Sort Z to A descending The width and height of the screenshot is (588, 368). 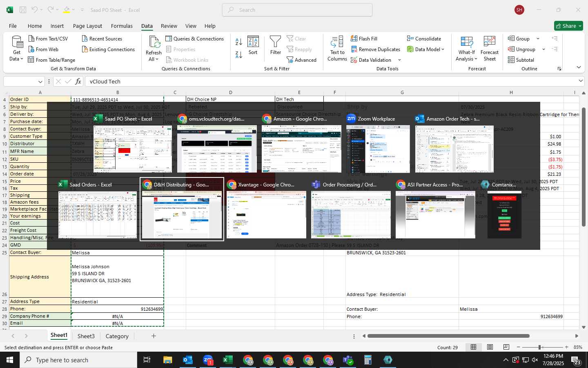pyautogui.click(x=239, y=54)
